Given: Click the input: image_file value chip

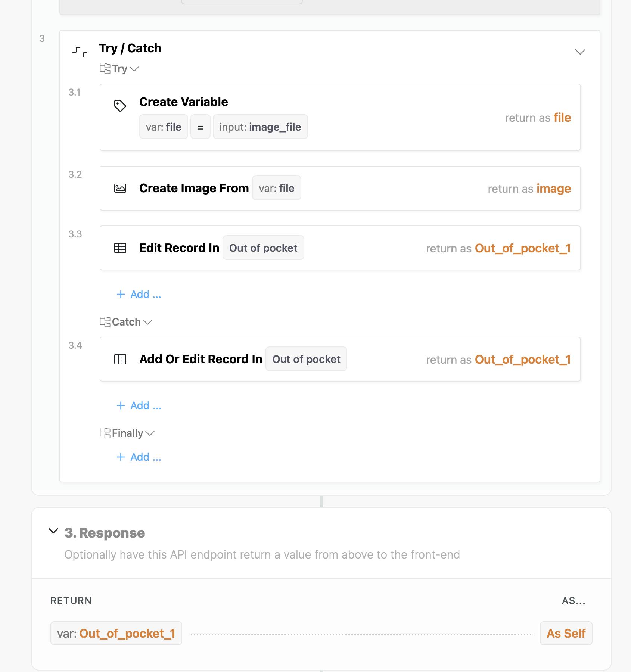Looking at the screenshot, I should click(x=260, y=127).
